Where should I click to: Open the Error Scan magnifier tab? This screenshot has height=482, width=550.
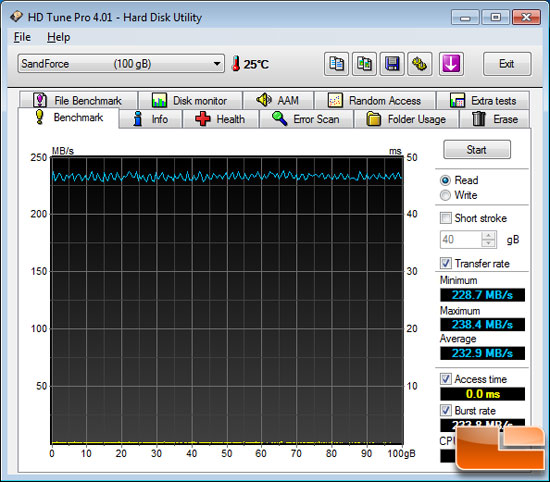pos(306,119)
